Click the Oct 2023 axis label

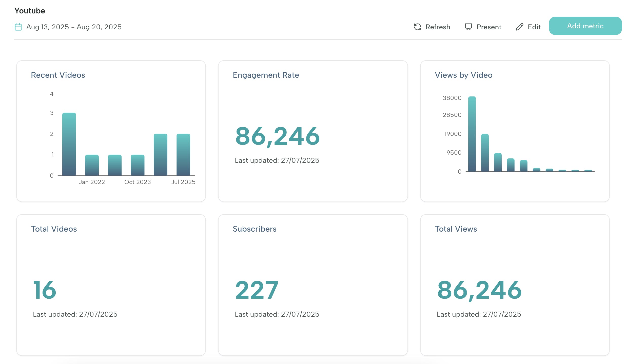pyautogui.click(x=138, y=182)
